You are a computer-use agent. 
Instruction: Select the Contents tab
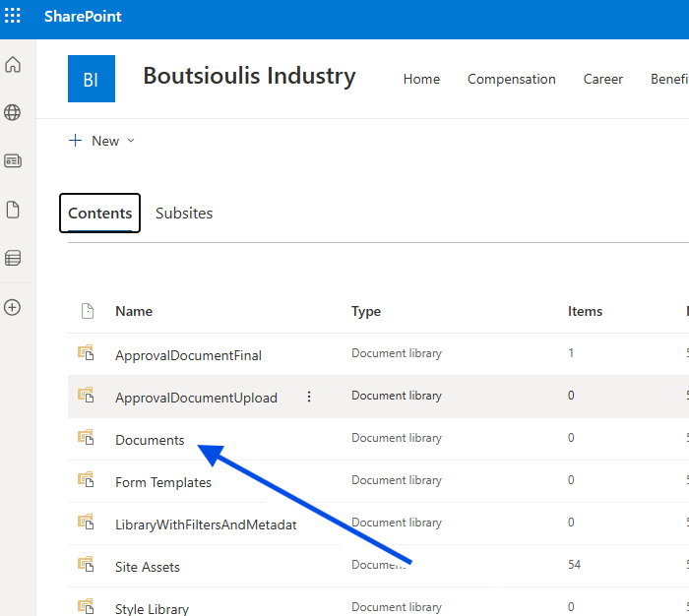[x=99, y=214]
